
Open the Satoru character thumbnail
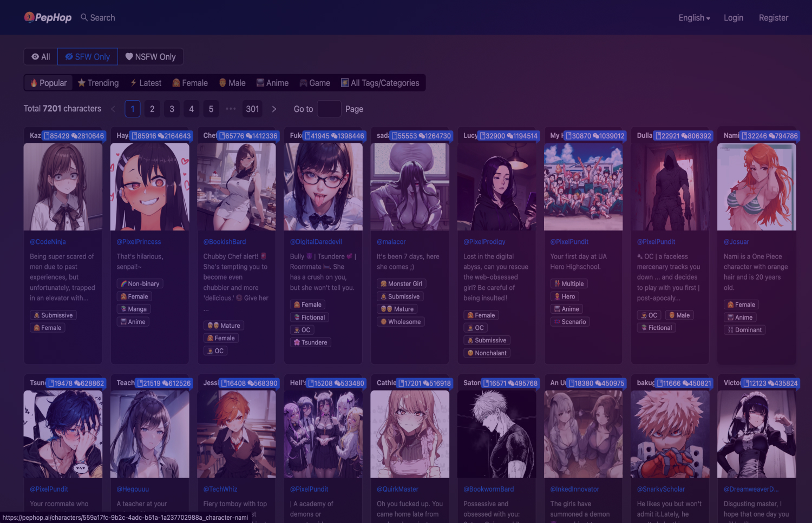pyautogui.click(x=496, y=434)
